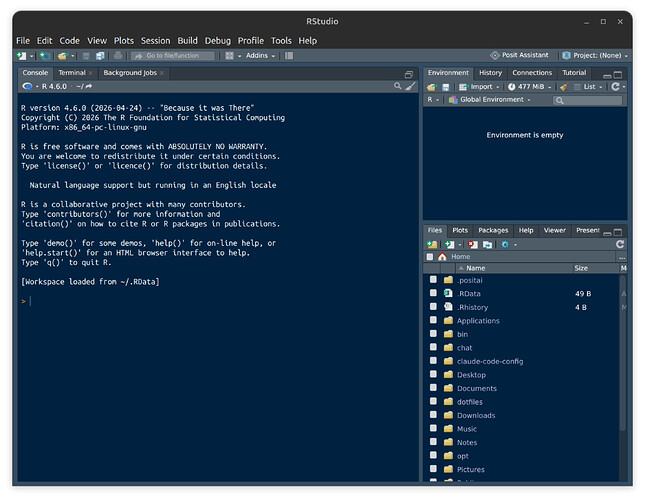
Task: Check the .RData file checkbox
Action: 433,293
